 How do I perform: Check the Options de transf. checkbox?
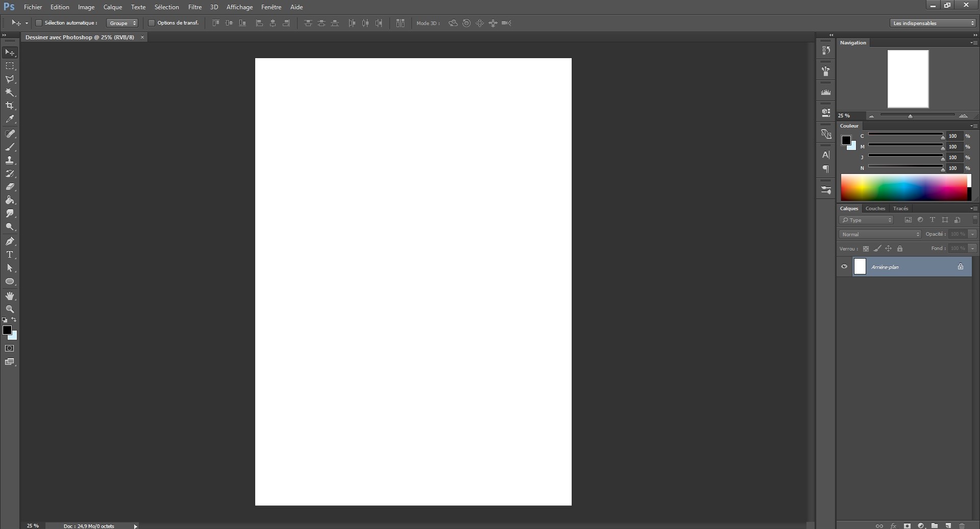(152, 23)
